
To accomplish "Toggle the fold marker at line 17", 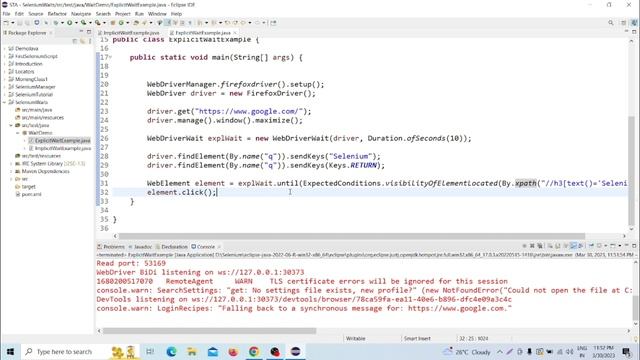I will (x=110, y=58).
